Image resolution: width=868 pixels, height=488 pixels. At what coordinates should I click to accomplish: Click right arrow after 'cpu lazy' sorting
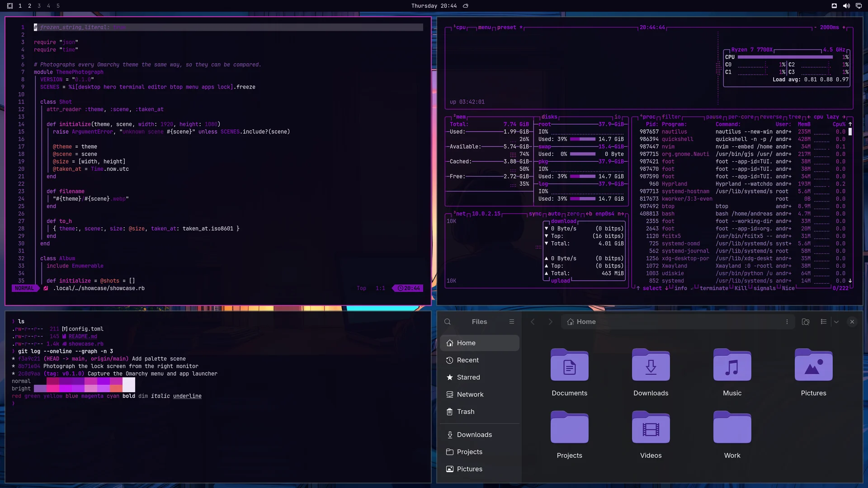[844, 117]
